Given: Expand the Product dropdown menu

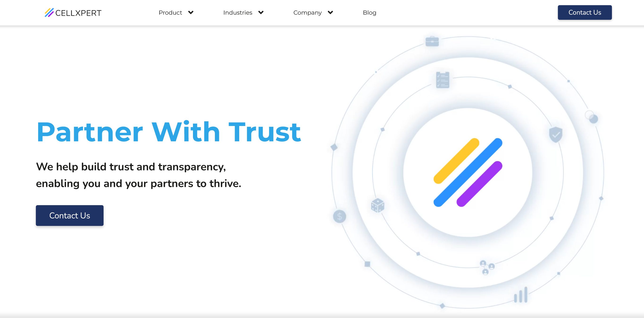Looking at the screenshot, I should pyautogui.click(x=176, y=12).
